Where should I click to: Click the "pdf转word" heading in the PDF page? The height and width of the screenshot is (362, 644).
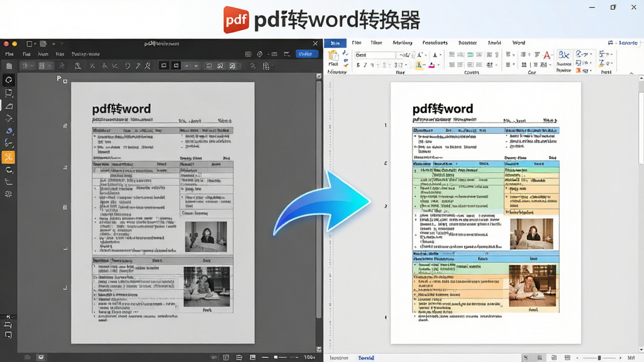tap(121, 109)
